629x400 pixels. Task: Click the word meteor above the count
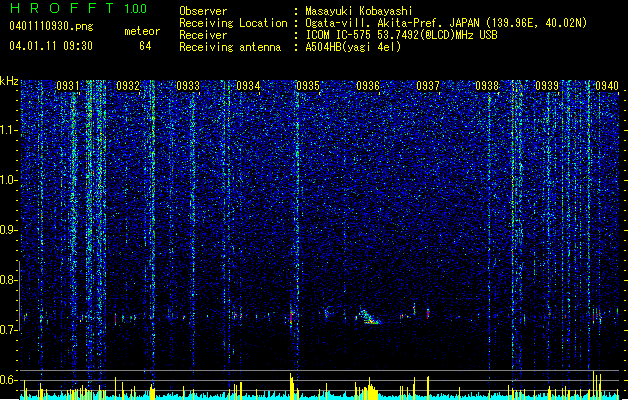pos(142,31)
